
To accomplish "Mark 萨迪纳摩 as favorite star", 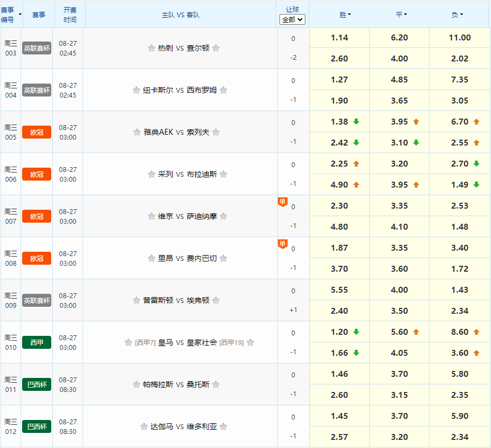I will coord(223,216).
